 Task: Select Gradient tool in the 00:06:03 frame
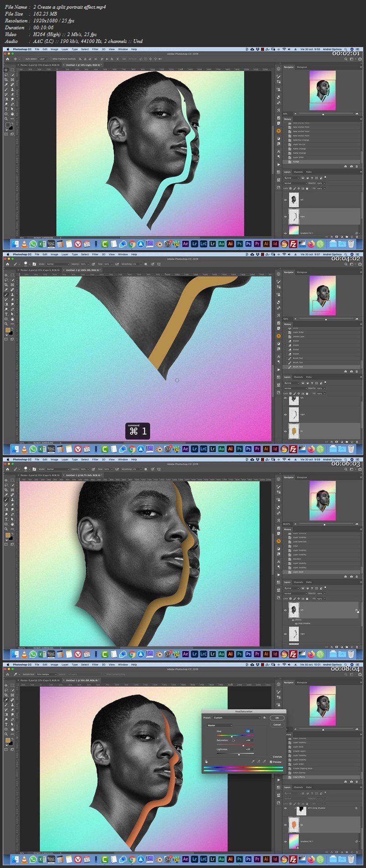[x=6, y=509]
